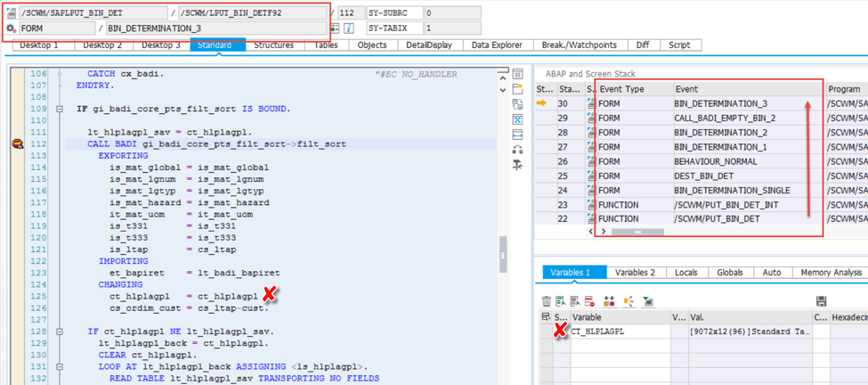Open the Break./Watchpoints tab
This screenshot has height=385, width=868.
(579, 45)
